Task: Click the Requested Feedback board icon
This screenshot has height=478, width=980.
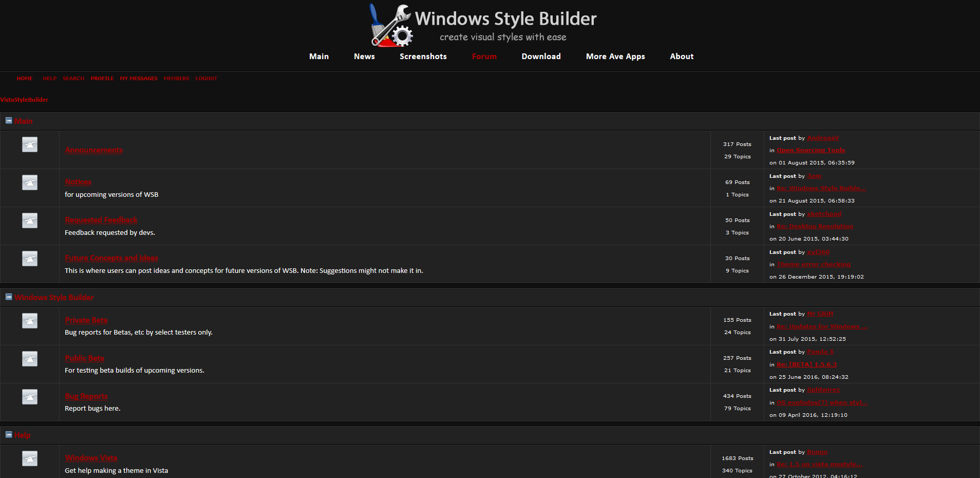Action: pos(29,220)
